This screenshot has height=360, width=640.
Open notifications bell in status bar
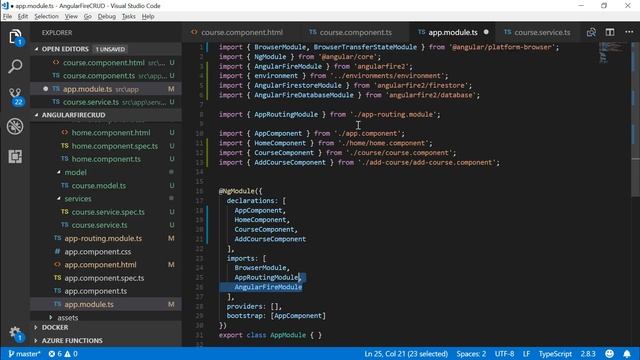627,353
